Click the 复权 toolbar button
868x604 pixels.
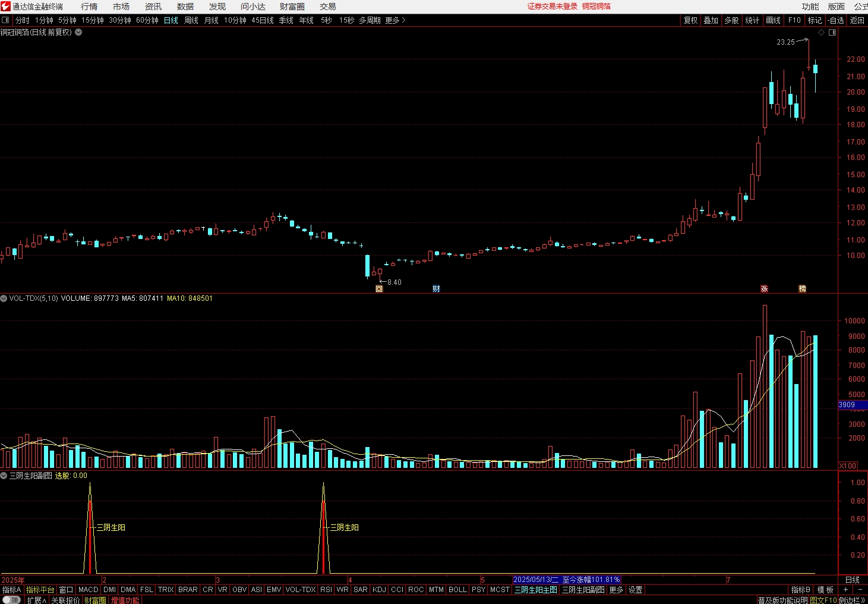click(691, 20)
